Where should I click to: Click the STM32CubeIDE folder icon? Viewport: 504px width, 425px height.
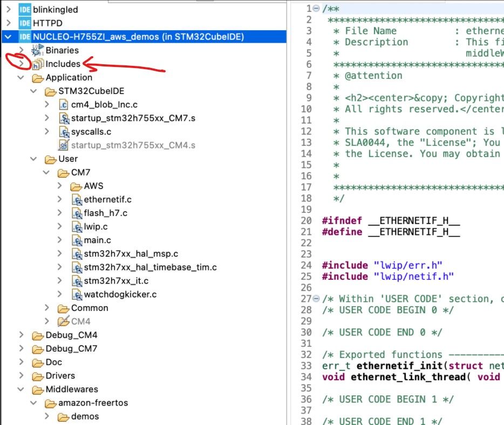pos(51,91)
